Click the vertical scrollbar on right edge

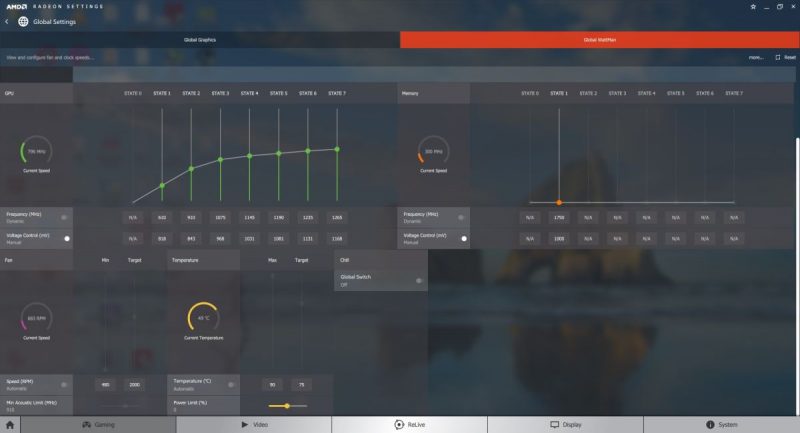point(797,275)
